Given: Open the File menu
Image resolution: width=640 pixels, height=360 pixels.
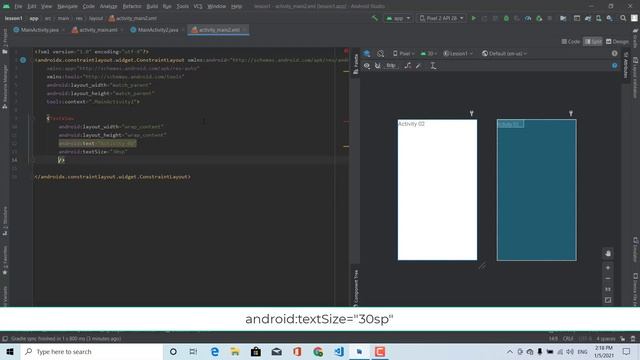Looking at the screenshot, I should tap(18, 6).
